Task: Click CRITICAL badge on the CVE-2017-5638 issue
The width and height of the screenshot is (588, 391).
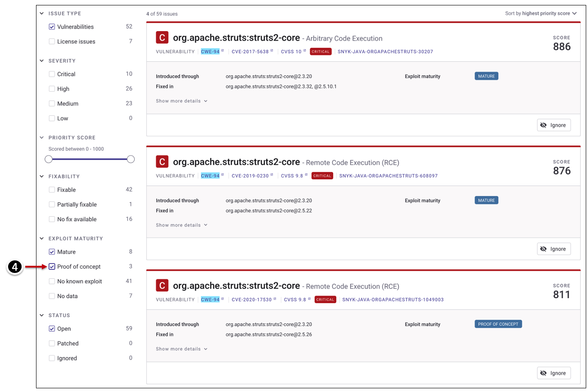Action: pos(321,52)
